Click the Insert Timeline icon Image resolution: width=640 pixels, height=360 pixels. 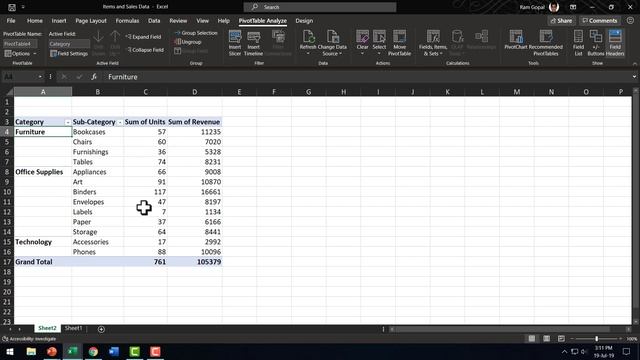tap(253, 42)
